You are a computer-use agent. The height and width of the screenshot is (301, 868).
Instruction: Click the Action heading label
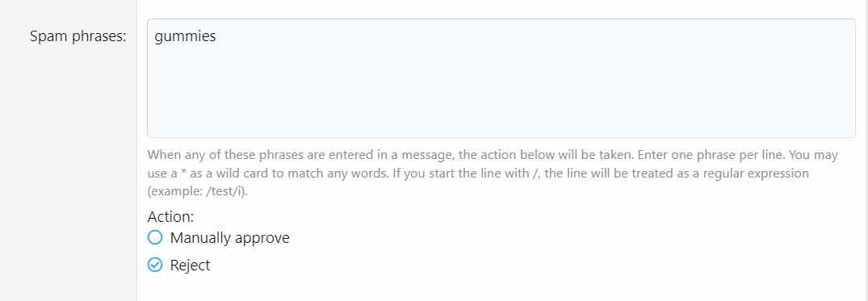pyautogui.click(x=170, y=216)
